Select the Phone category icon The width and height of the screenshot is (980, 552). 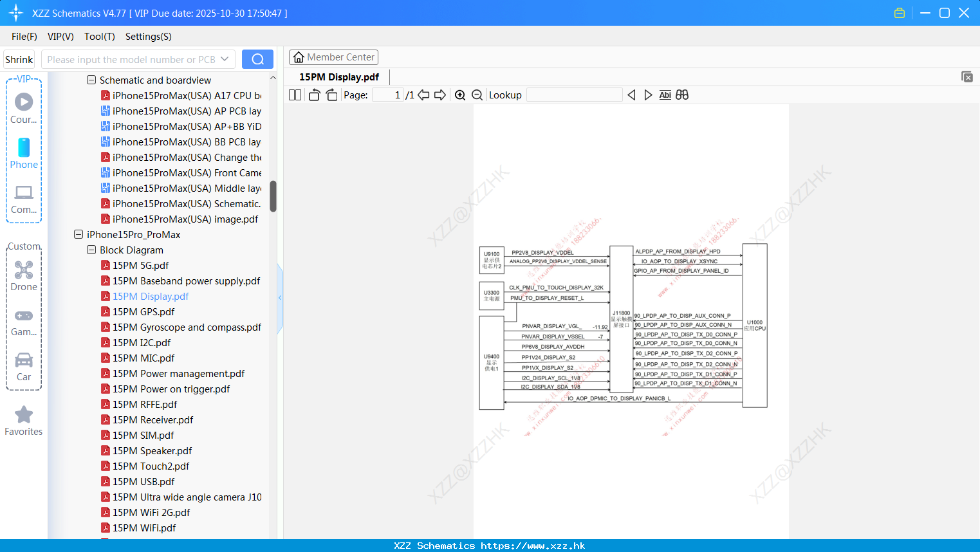click(x=24, y=154)
